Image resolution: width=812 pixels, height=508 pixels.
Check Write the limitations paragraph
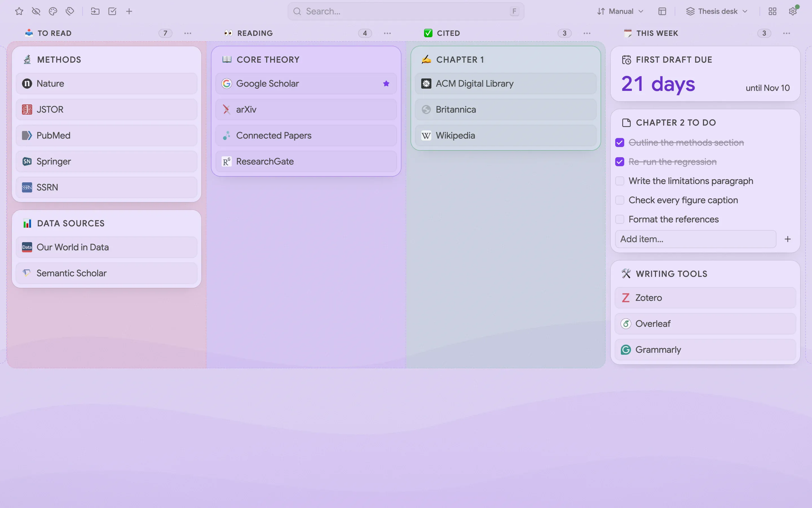620,181
